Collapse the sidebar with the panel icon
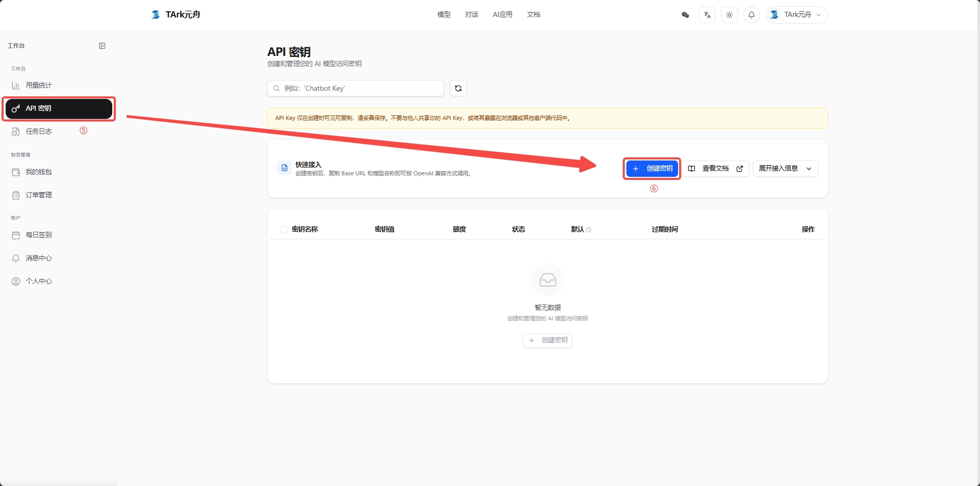This screenshot has width=980, height=486. click(x=102, y=46)
